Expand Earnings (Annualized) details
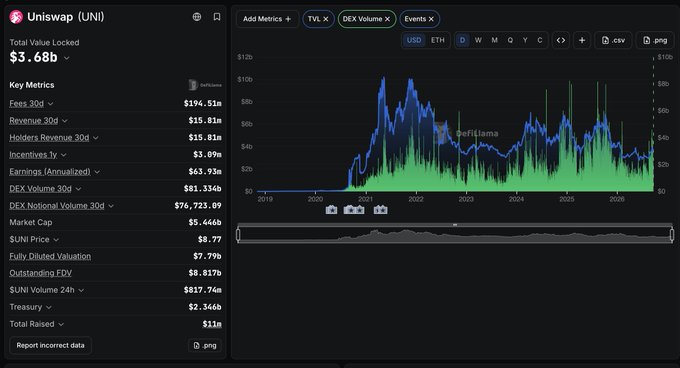 (97, 172)
